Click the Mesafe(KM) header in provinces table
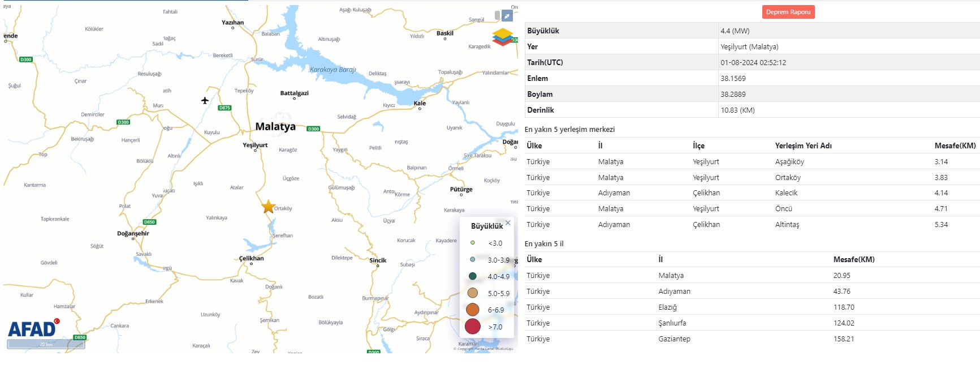This screenshot has width=980, height=368. pyautogui.click(x=853, y=259)
